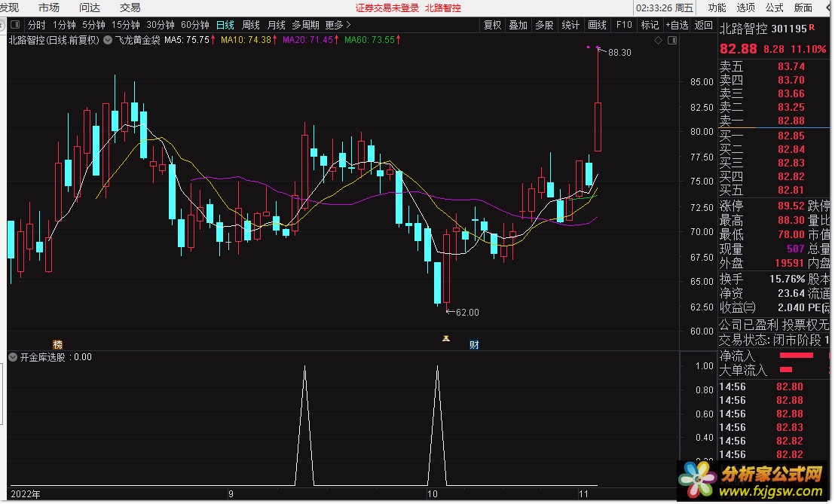Screen dimensions: 835x504
Task: Select the 15分钟 period tab
Action: (x=126, y=25)
